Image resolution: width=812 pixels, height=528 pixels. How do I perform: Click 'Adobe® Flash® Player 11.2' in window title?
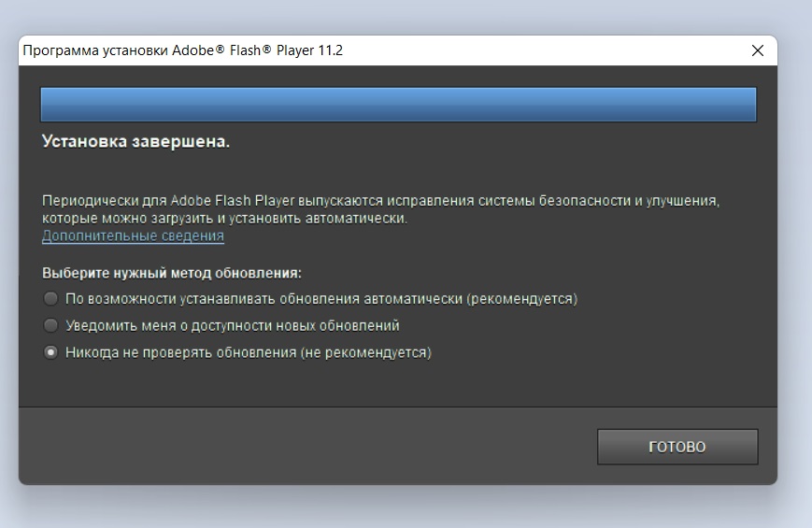(x=257, y=50)
